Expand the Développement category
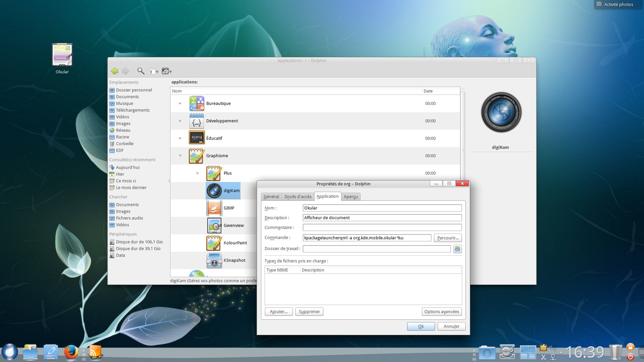The height and width of the screenshot is (362, 644). pyautogui.click(x=180, y=121)
